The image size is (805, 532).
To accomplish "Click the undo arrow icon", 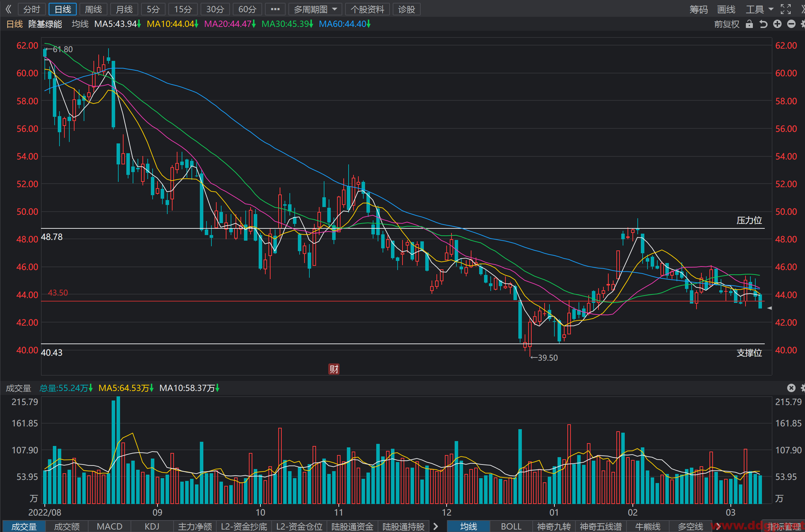I will 763,24.
